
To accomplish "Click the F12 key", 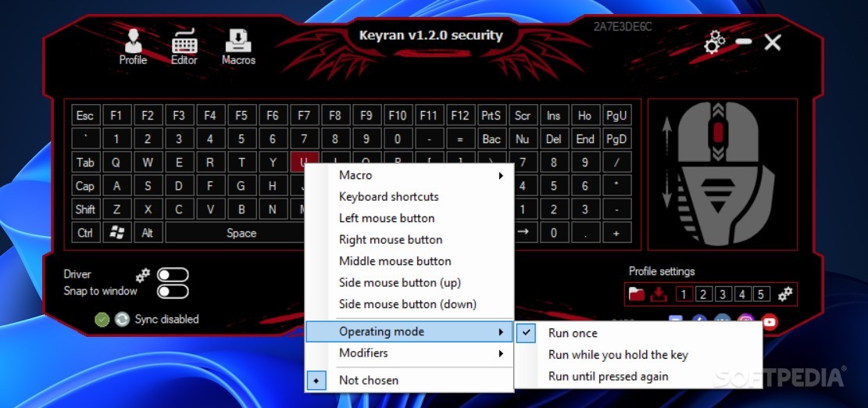I will pos(460,115).
